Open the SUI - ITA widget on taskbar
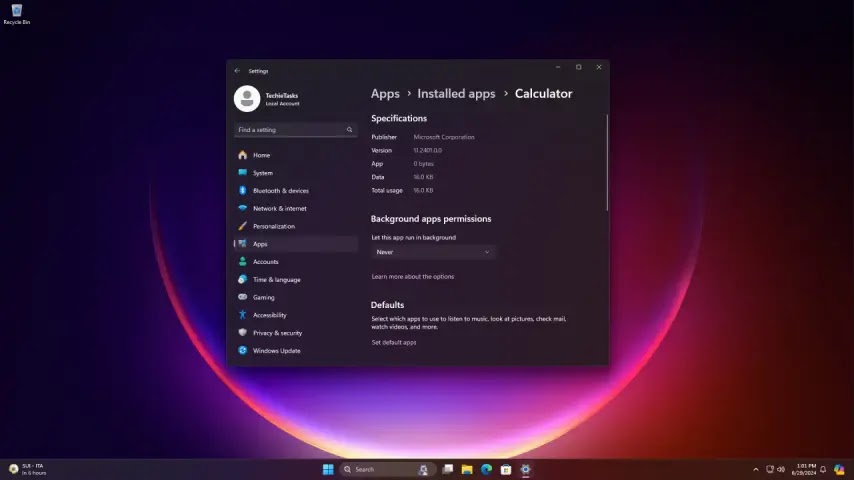This screenshot has height=480, width=854. point(28,469)
